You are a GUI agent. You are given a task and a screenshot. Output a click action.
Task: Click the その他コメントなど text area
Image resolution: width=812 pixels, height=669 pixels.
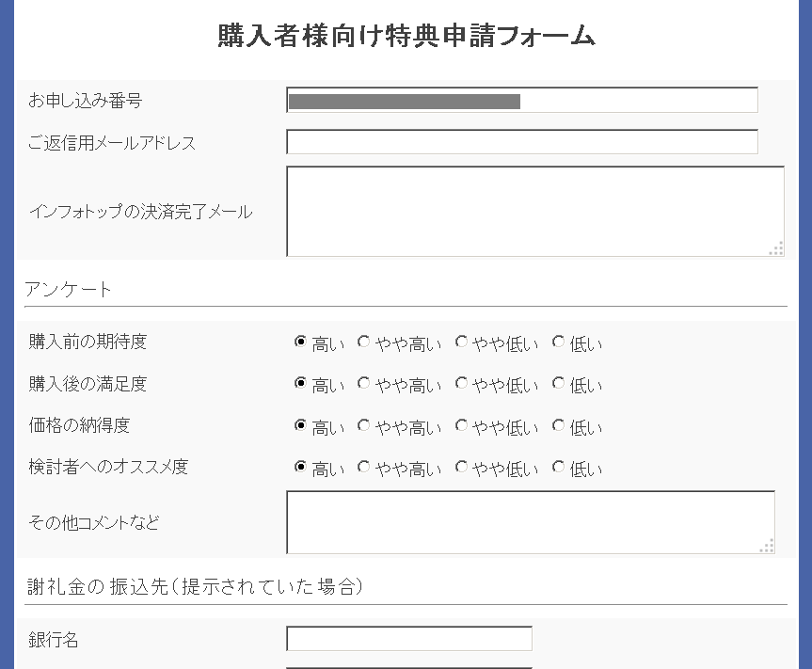(x=531, y=522)
